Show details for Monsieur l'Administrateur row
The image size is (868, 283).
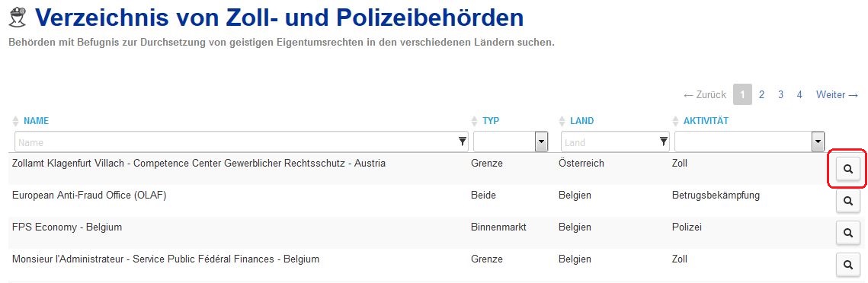click(847, 266)
